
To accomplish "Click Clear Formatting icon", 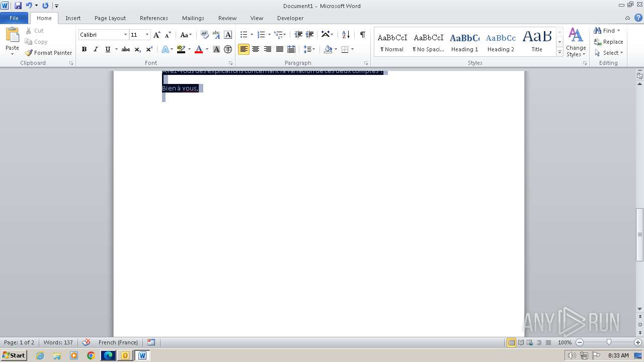I will point(205,35).
